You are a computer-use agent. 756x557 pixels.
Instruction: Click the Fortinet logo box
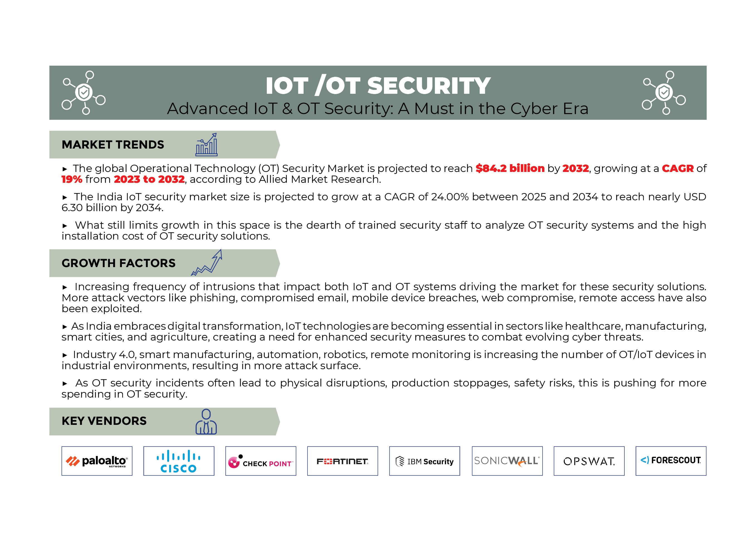342,461
